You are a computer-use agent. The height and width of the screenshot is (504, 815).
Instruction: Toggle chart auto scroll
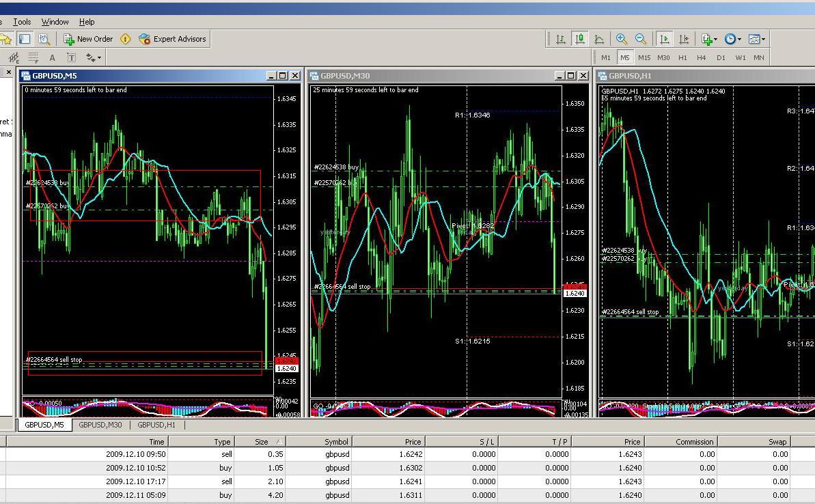coord(664,39)
